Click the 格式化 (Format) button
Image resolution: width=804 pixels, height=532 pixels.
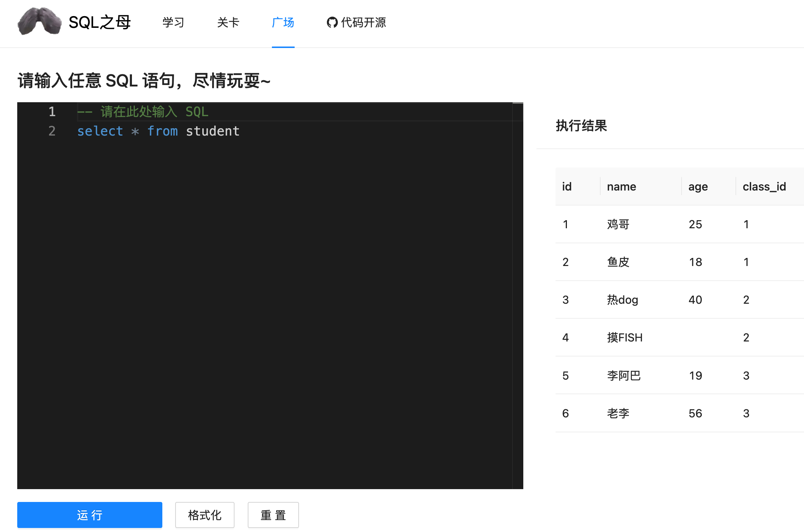point(205,514)
